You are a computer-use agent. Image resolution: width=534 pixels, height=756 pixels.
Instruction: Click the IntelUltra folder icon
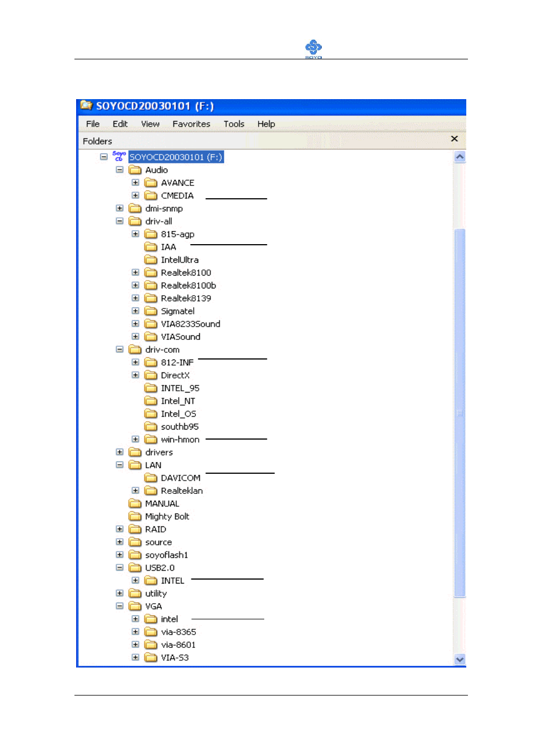tap(151, 260)
